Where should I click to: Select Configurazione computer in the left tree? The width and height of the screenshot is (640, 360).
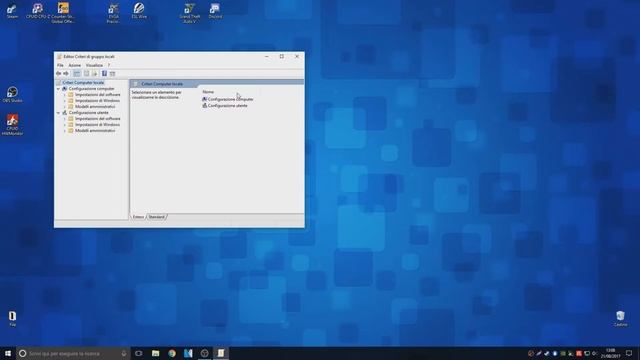pyautogui.click(x=91, y=89)
